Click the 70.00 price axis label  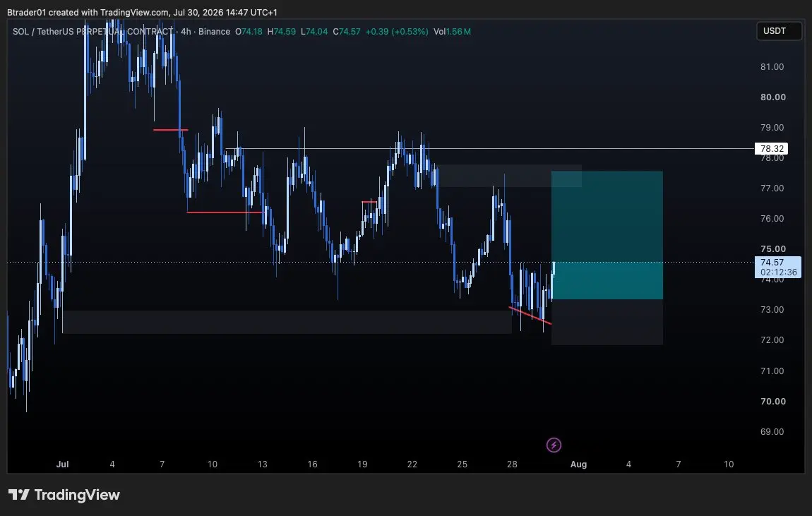point(772,402)
